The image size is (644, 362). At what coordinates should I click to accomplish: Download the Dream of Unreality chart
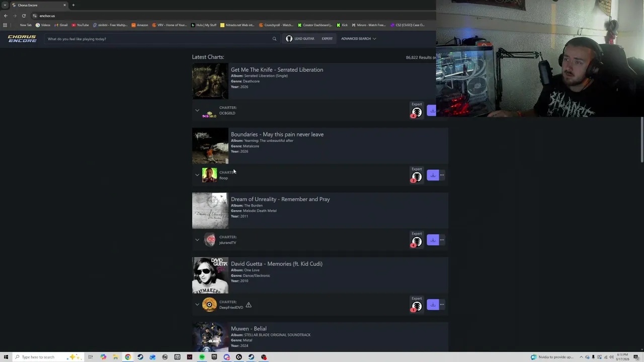coord(433,240)
